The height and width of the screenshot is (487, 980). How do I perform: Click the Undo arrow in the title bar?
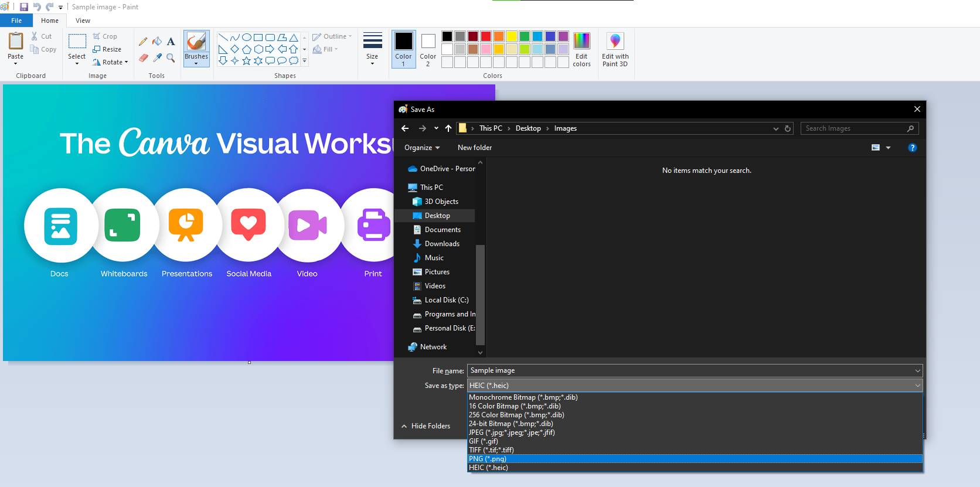(x=37, y=7)
